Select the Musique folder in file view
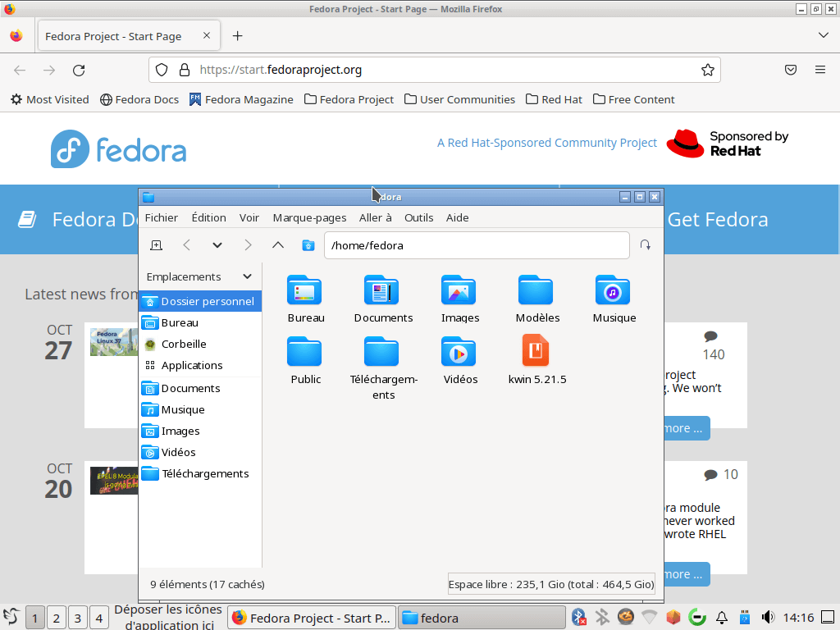The height and width of the screenshot is (630, 840). coord(614,290)
